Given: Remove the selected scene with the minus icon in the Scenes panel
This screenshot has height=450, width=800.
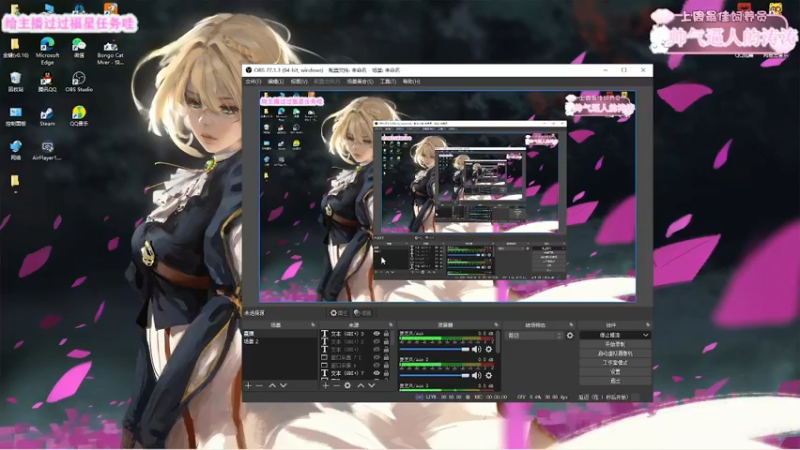Looking at the screenshot, I should [259, 386].
